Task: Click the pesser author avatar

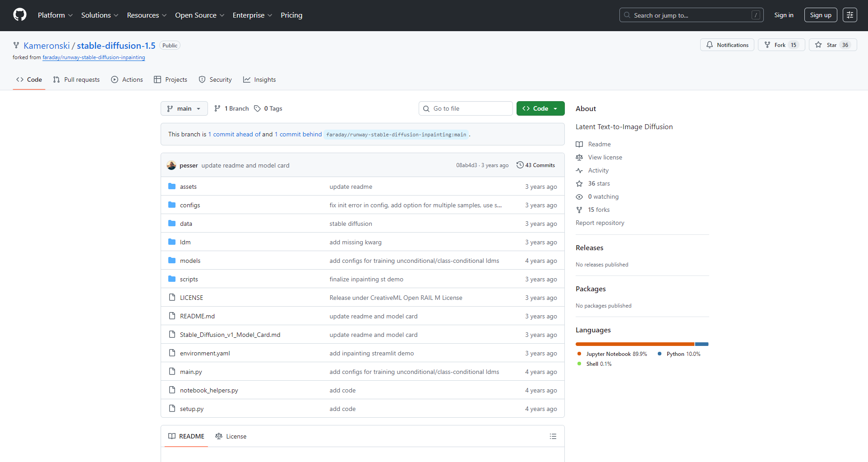Action: click(x=171, y=165)
